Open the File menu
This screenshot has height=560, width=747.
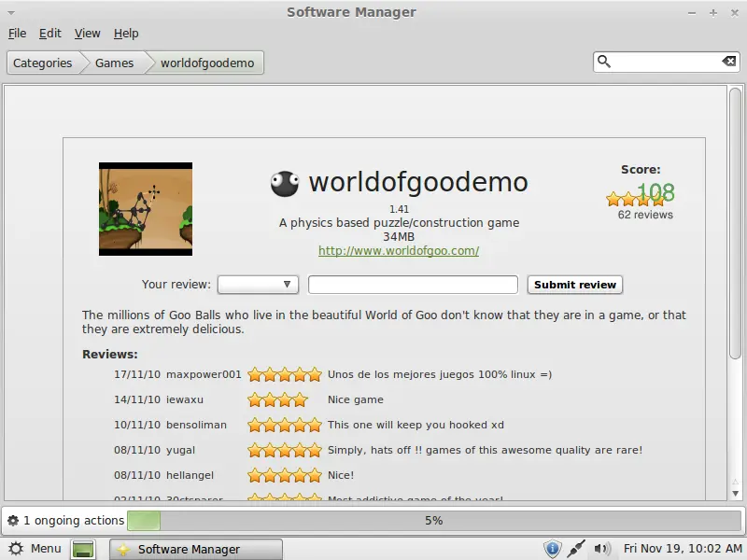[17, 34]
